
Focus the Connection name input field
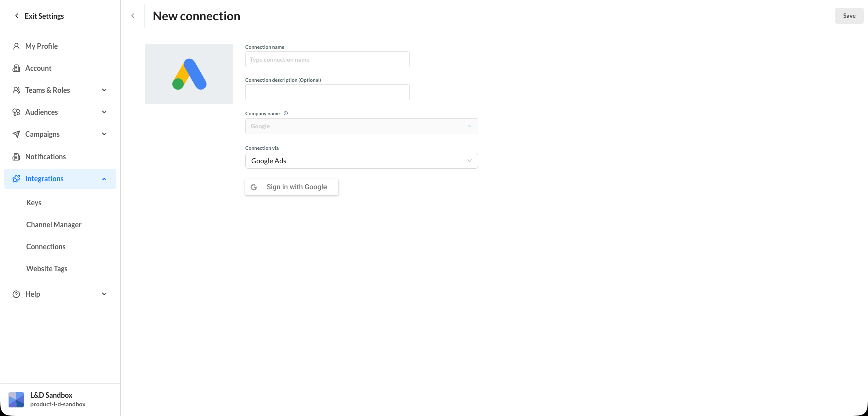(327, 59)
